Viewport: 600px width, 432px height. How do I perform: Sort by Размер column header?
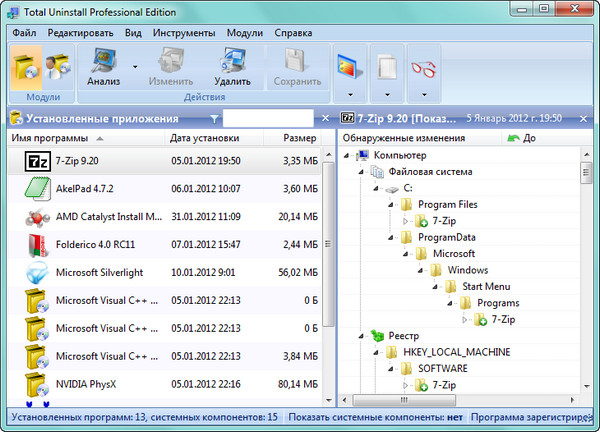click(299, 138)
